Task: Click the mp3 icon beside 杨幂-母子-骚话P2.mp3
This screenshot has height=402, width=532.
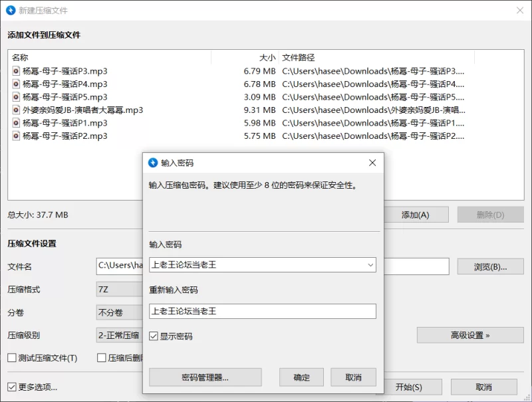Action: coord(15,136)
